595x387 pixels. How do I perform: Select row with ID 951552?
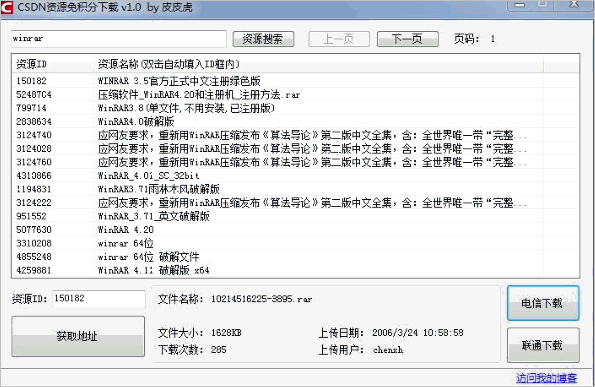click(296, 216)
